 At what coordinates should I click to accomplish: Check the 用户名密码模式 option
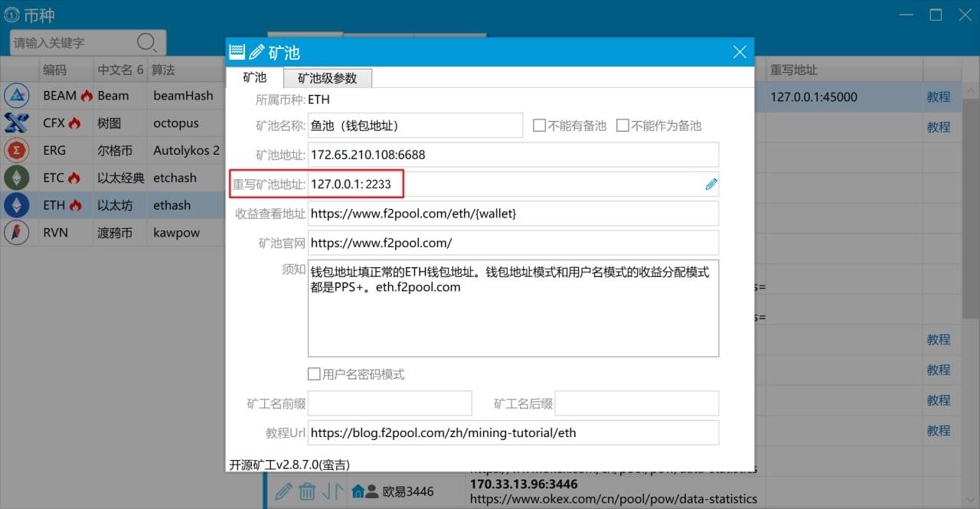click(x=314, y=374)
